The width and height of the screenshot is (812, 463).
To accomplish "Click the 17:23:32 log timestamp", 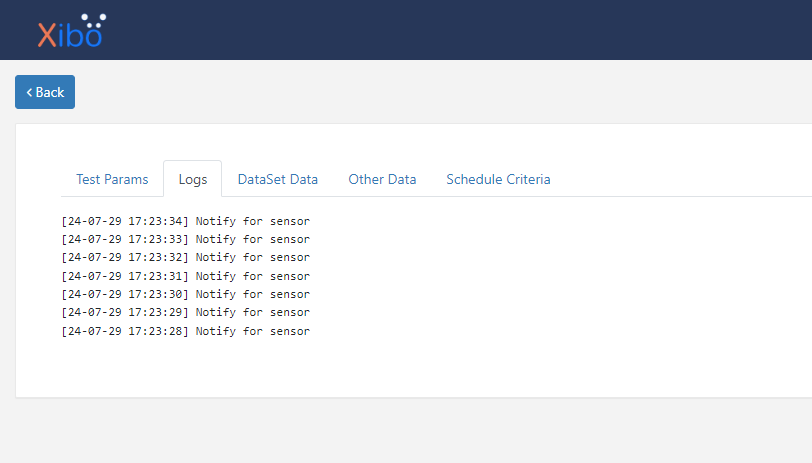I will 125,257.
